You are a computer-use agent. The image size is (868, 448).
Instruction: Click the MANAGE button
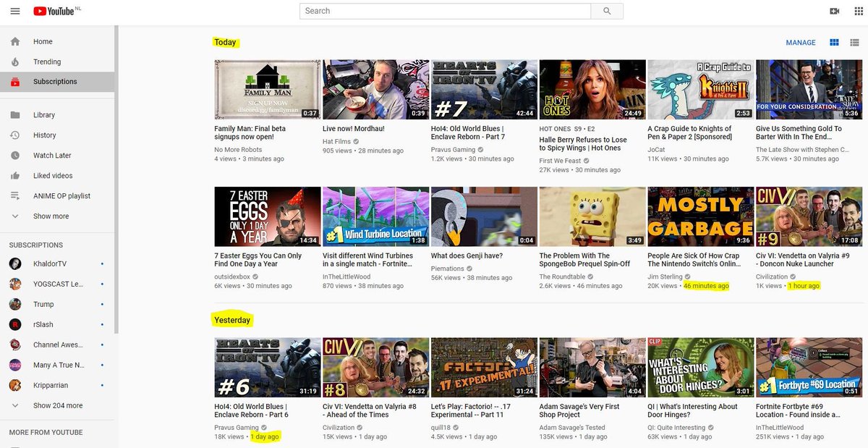pyautogui.click(x=801, y=43)
